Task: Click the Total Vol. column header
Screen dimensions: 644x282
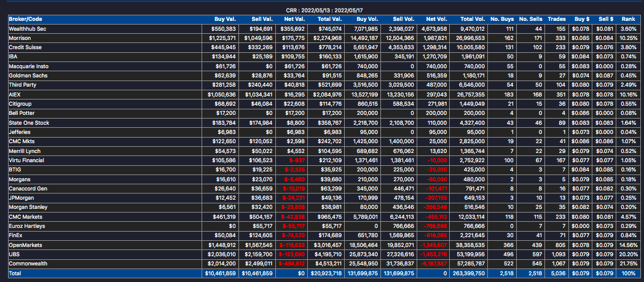Action: coord(473,19)
